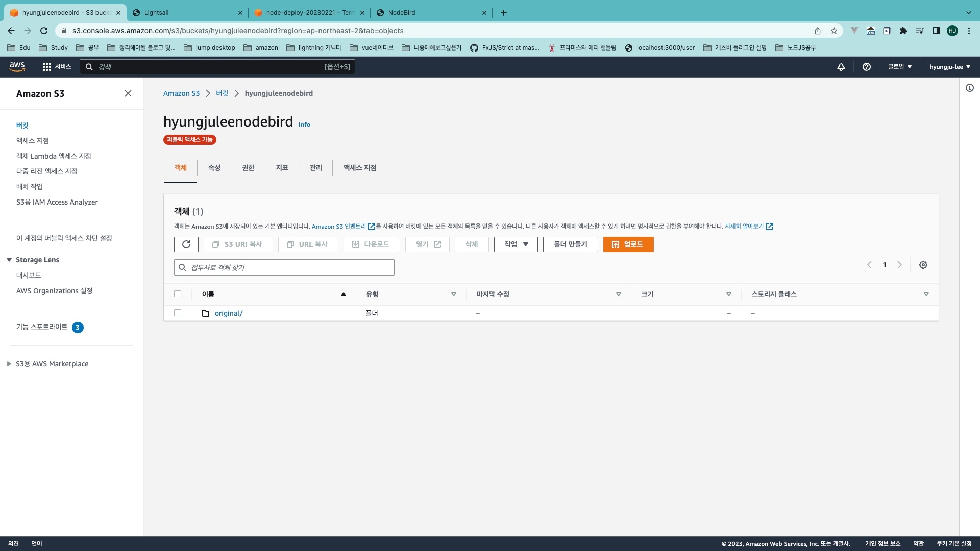Click the external link icon after 자세히 알아보기
This screenshot has width=980, height=551.
click(x=770, y=227)
